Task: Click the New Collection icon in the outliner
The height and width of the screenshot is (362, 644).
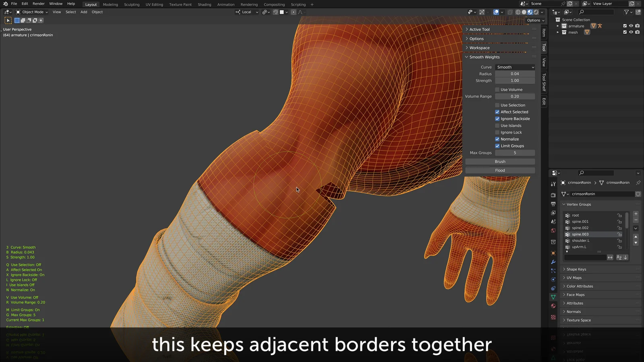Action: [638, 12]
